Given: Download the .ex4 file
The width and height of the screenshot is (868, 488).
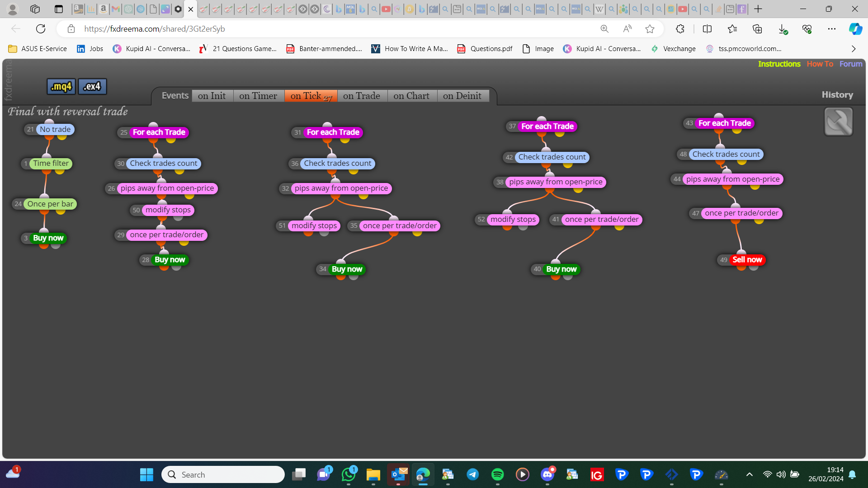Looking at the screenshot, I should (x=92, y=86).
